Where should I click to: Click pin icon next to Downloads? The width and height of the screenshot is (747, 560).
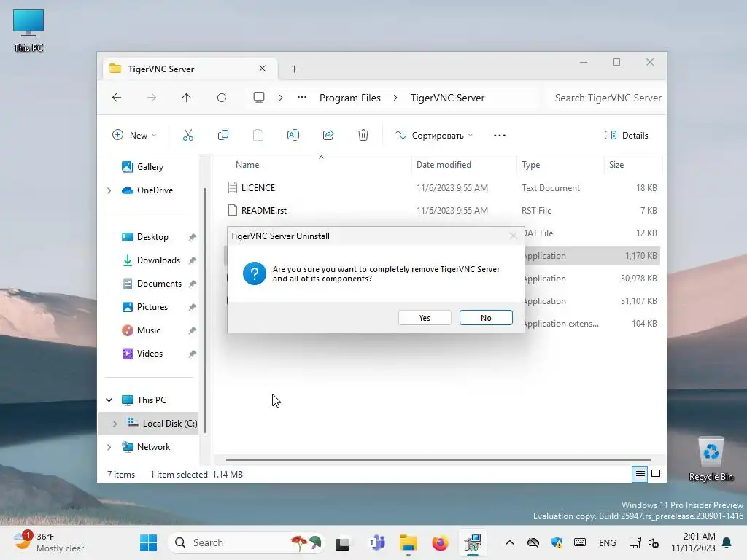(192, 260)
